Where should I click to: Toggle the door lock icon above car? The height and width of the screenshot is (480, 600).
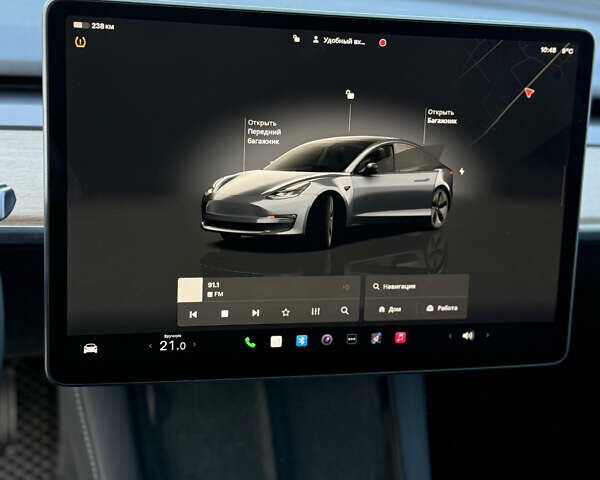pos(349,94)
